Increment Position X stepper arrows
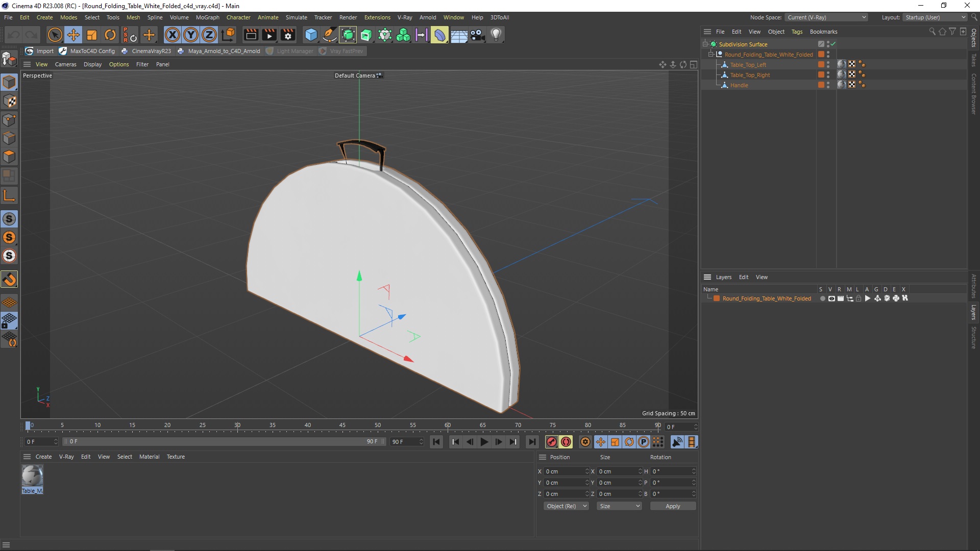This screenshot has height=551, width=980. coord(587,471)
